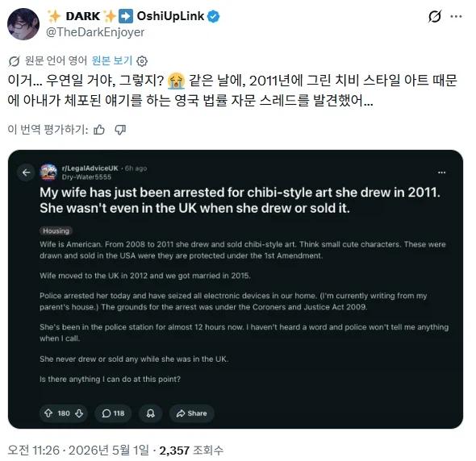Click the Share button on the Reddit post
This screenshot has width=476, height=461.
(x=192, y=413)
